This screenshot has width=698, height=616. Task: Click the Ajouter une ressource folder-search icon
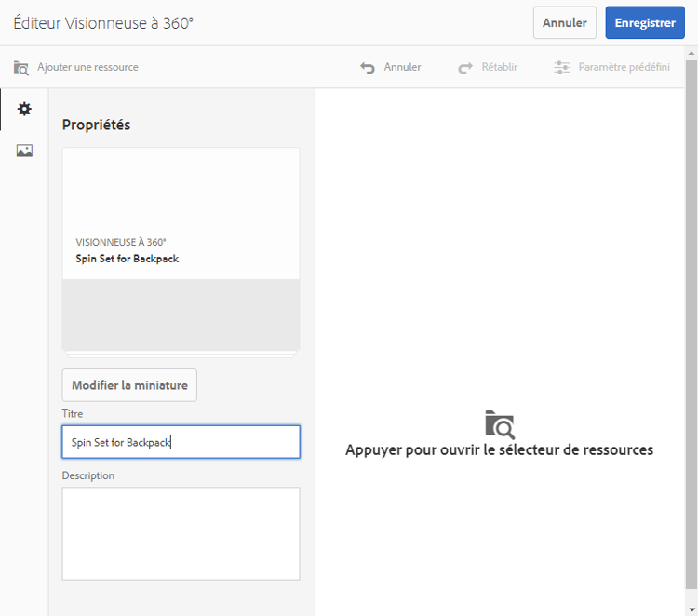tap(20, 68)
